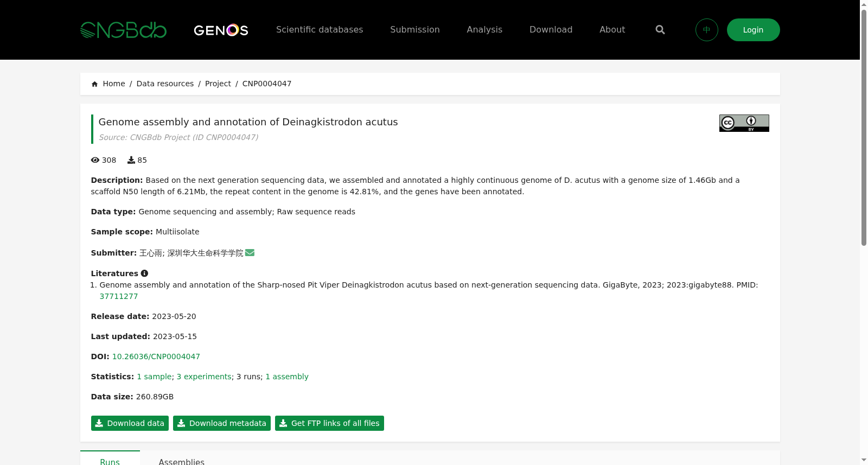Image resolution: width=868 pixels, height=465 pixels.
Task: Click the eye views icon
Action: [x=95, y=160]
